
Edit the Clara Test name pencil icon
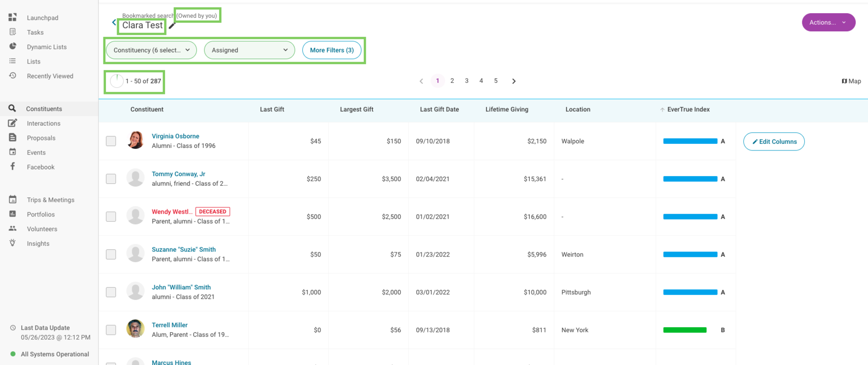172,25
